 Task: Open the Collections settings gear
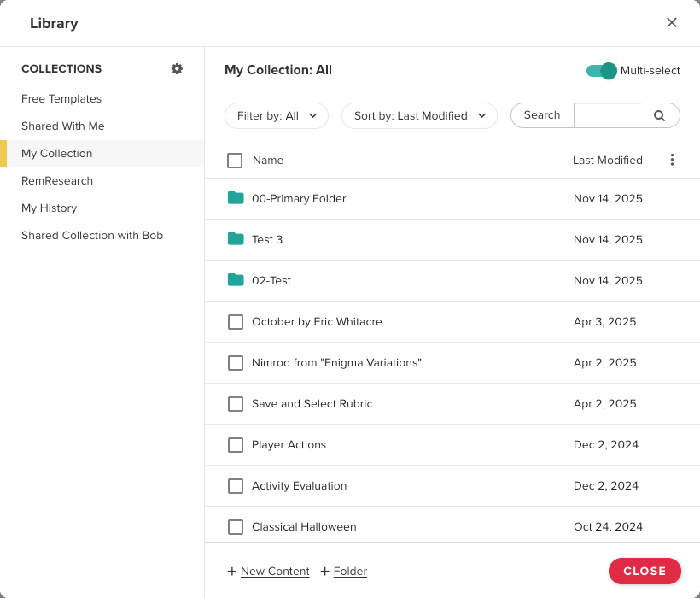(x=177, y=69)
